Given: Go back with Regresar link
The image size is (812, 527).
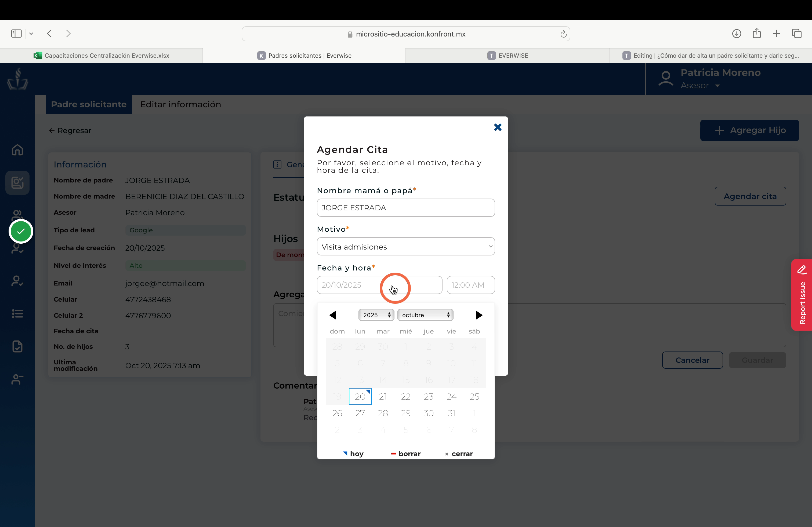Looking at the screenshot, I should pos(70,131).
